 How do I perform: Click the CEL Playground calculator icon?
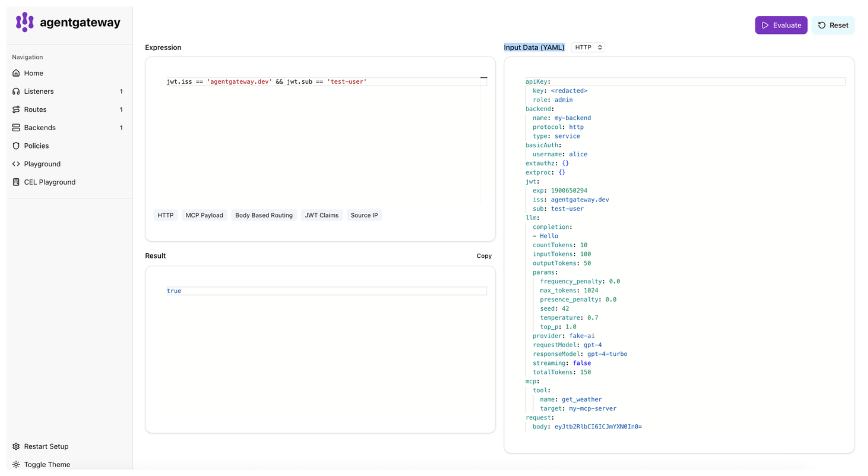tap(16, 182)
